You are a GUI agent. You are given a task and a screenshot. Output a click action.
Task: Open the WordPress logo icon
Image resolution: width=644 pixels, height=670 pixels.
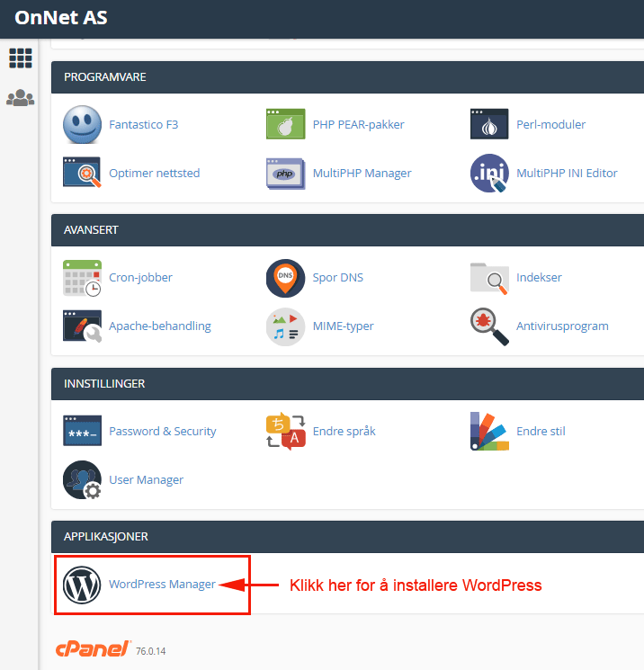tap(82, 585)
